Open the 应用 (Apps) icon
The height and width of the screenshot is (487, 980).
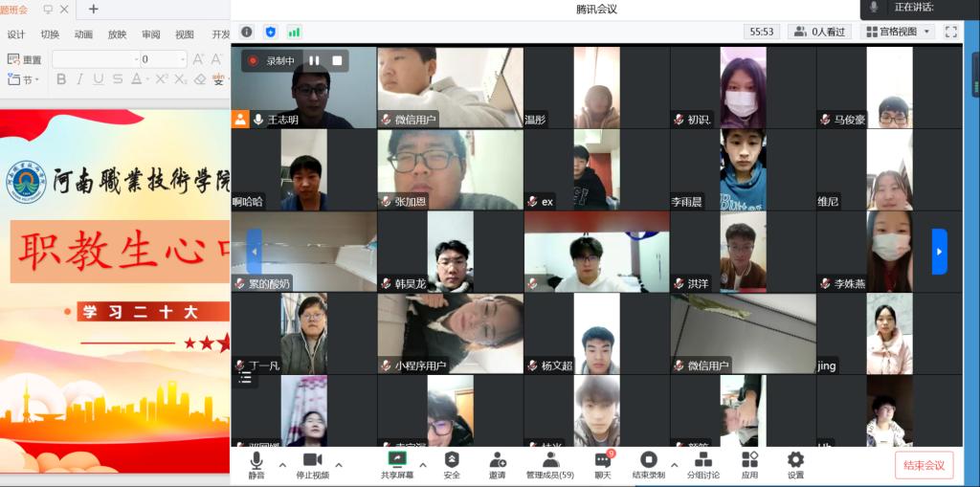749,464
